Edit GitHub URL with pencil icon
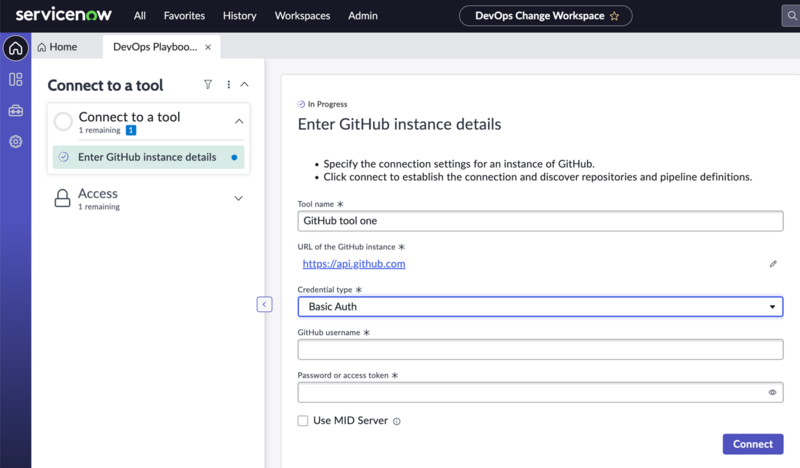Screen dimensions: 800x468 pos(773,264)
